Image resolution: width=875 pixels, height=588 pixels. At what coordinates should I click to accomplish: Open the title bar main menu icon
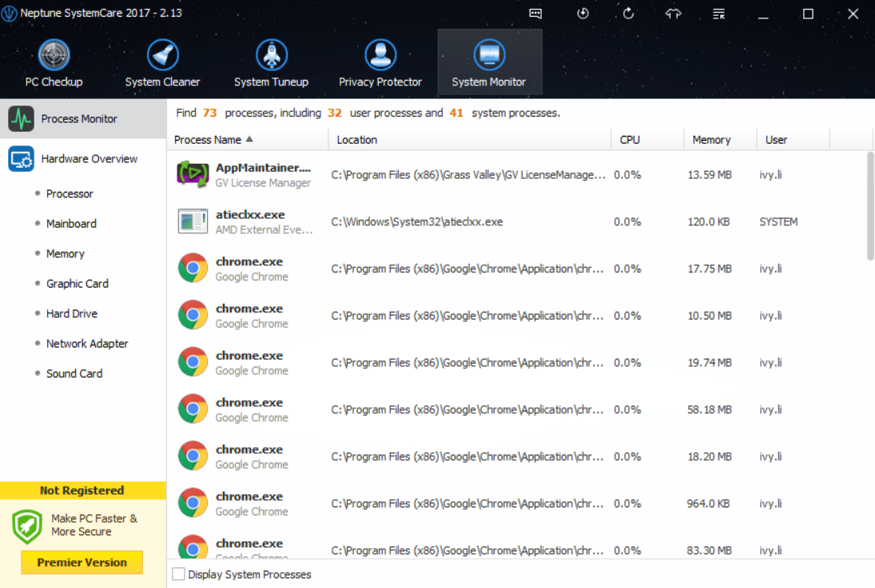coord(719,14)
